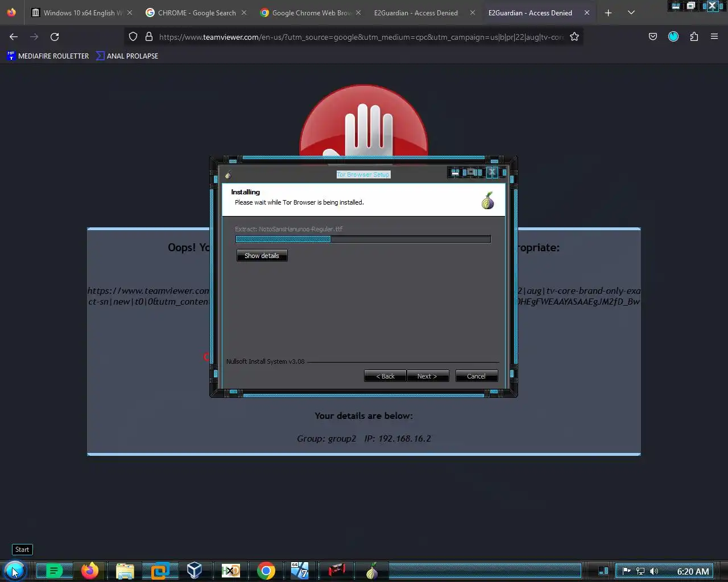728x582 pixels.
Task: Open the MEDIAFIRE ROULETTER bookmark
Action: [48, 56]
